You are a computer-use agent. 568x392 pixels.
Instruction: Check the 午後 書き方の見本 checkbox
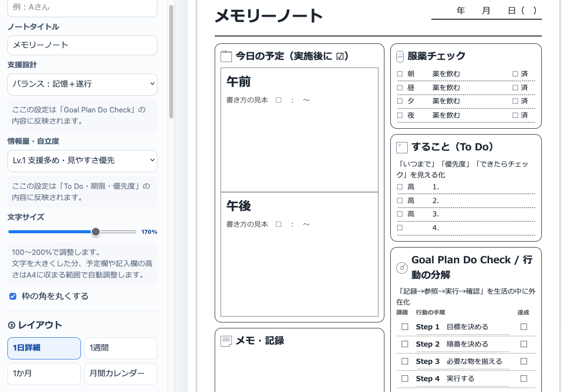pos(278,224)
